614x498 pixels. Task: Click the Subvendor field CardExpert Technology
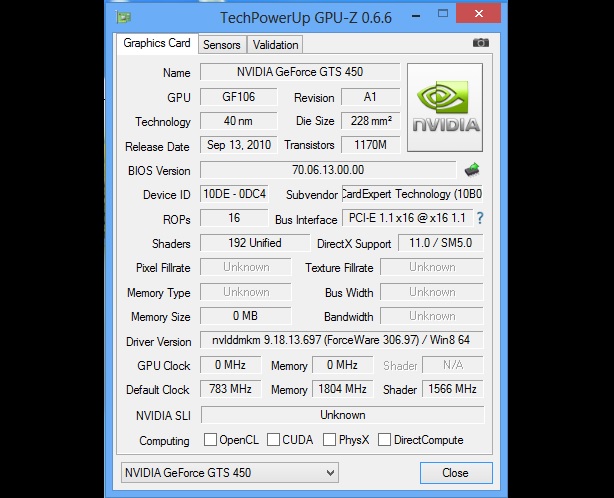click(x=412, y=194)
